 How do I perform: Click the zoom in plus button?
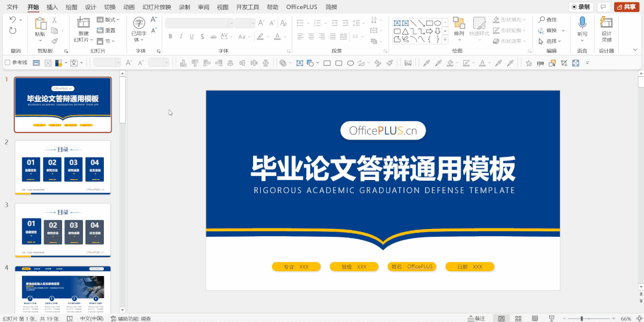tap(613, 318)
